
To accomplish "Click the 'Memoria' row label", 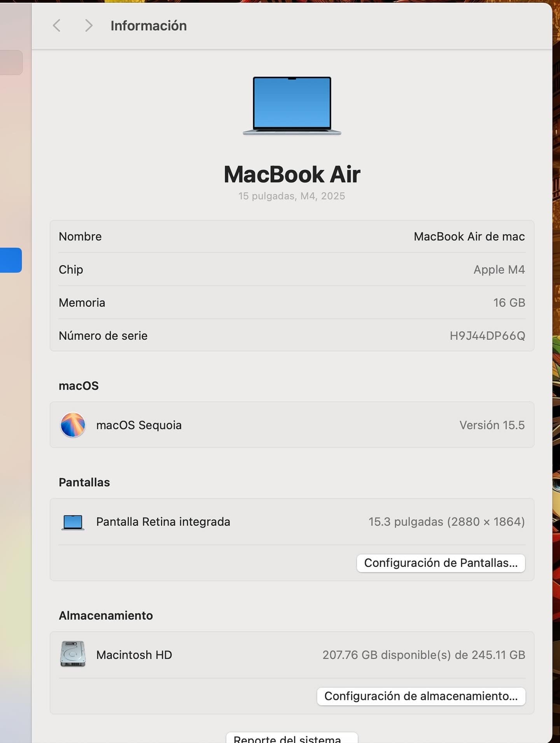I will [82, 302].
